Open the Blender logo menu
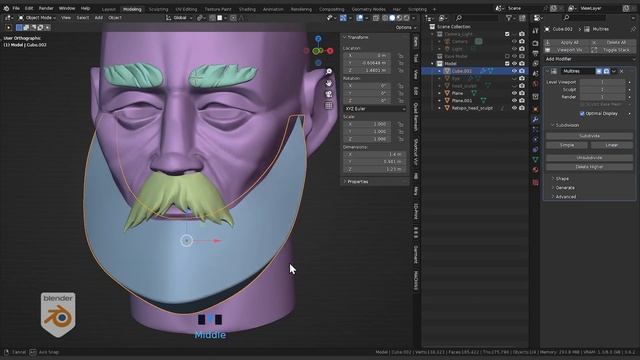The image size is (640, 360). click(x=6, y=8)
